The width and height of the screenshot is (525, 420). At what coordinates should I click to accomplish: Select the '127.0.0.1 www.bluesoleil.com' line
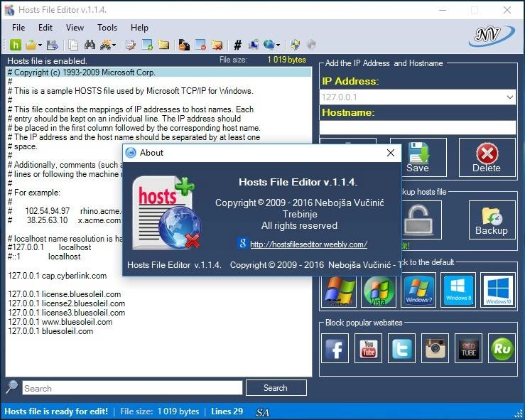click(x=60, y=322)
